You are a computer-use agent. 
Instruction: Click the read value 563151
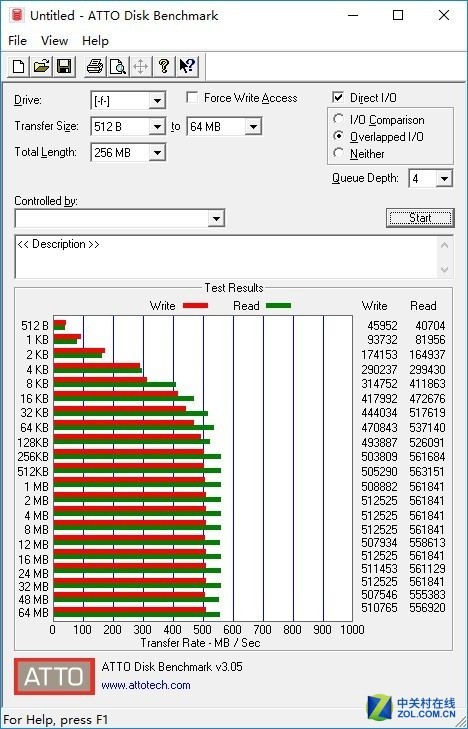[428, 472]
